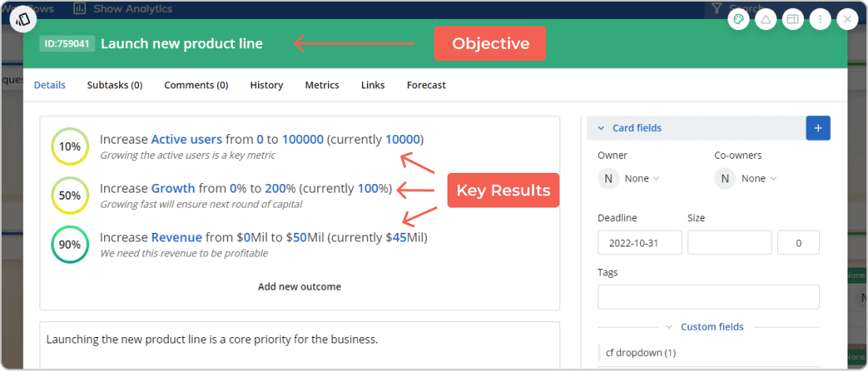Click the Show Analytics chart icon
868x371 pixels.
pyautogui.click(x=80, y=9)
